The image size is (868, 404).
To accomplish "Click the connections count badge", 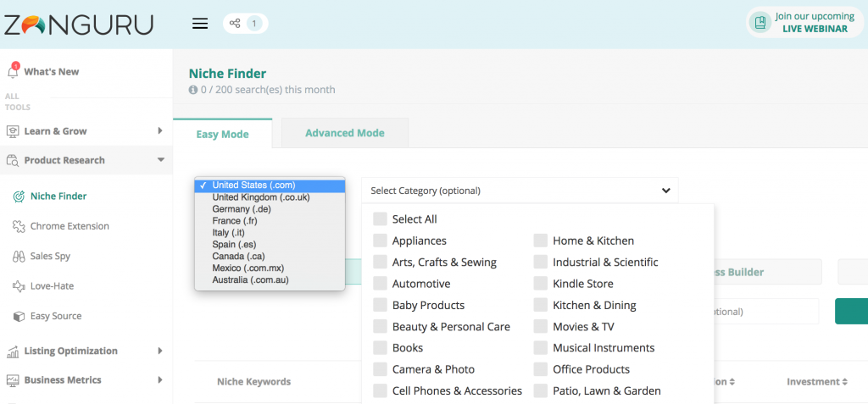I will point(254,23).
